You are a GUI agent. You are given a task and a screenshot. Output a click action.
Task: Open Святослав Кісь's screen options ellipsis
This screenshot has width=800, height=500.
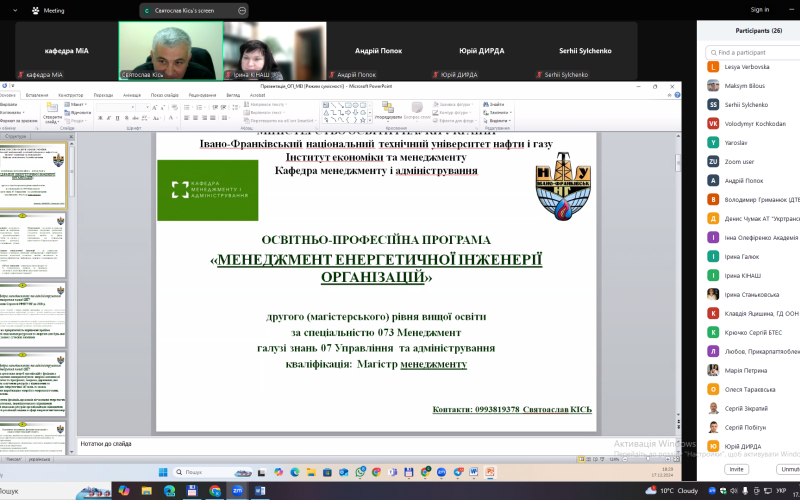(x=242, y=10)
